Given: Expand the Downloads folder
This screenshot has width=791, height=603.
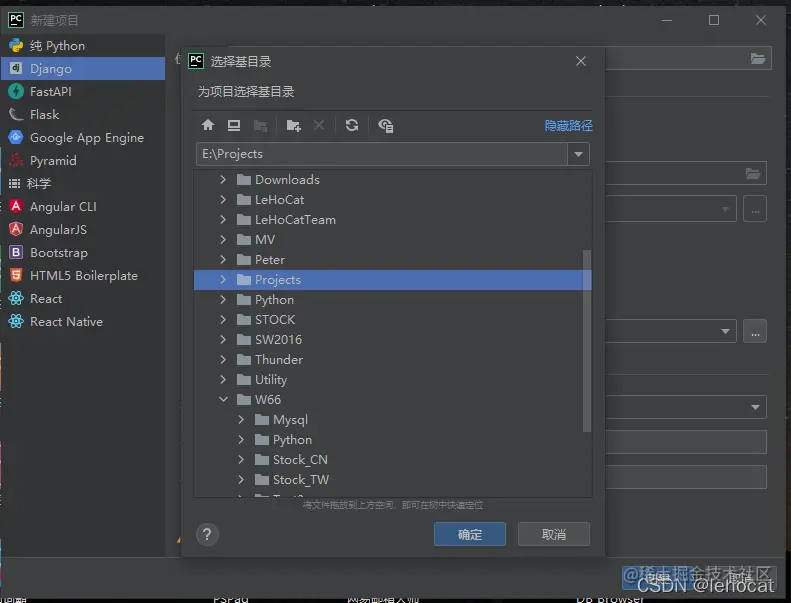Looking at the screenshot, I should click(223, 180).
